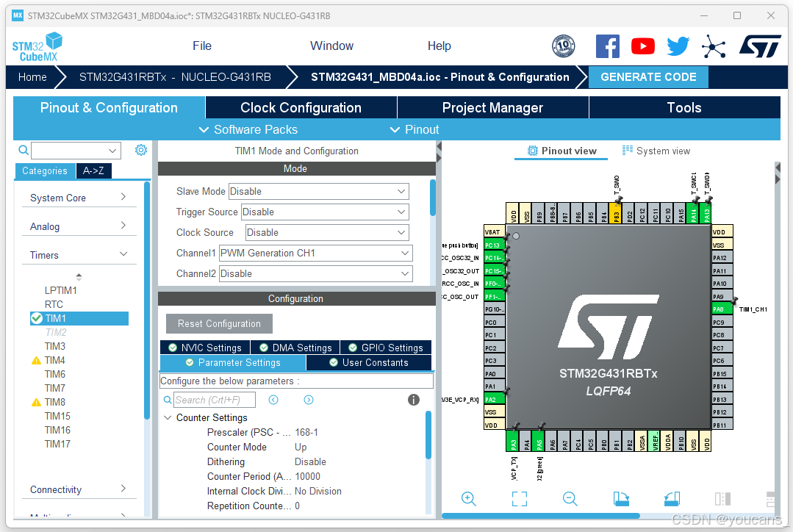Viewport: 793px width, 532px height.
Task: Open category settings gear icon
Action: tap(141, 150)
